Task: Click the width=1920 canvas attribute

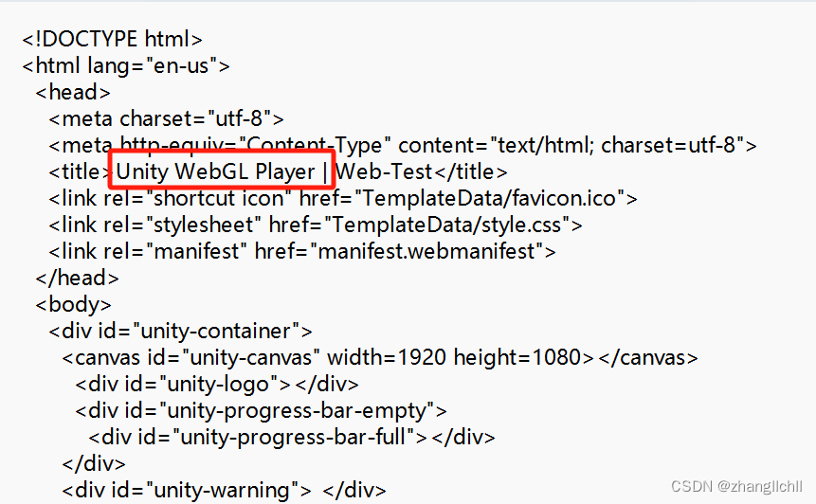Action: pos(387,358)
